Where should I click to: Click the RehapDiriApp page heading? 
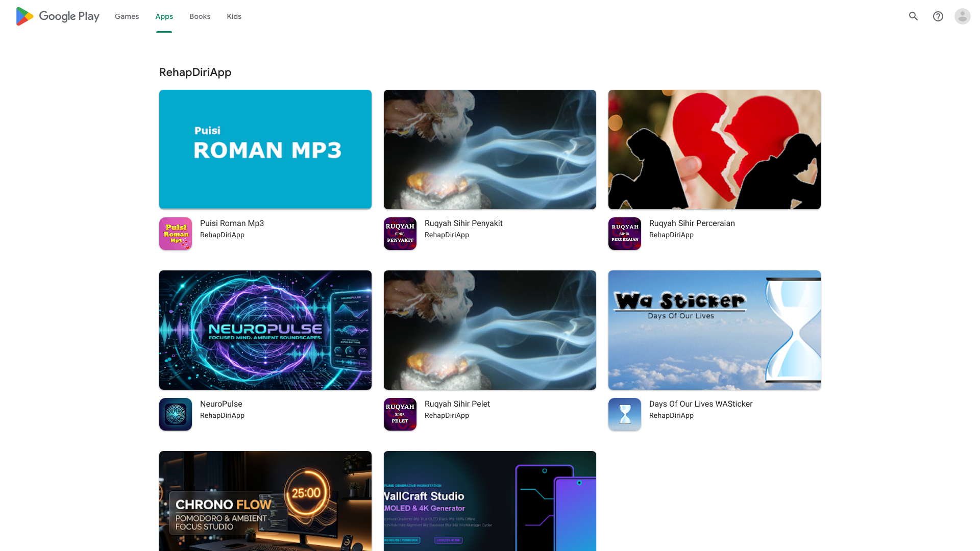195,72
